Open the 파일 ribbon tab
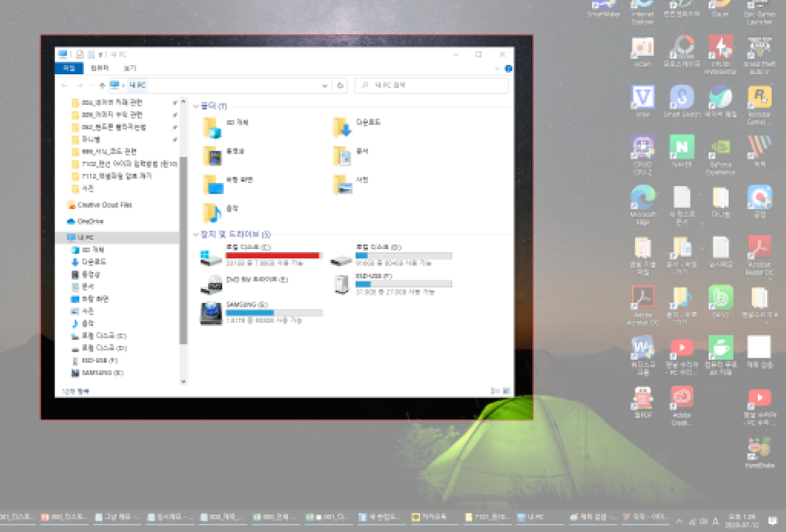Image resolution: width=786 pixels, height=532 pixels. point(69,68)
